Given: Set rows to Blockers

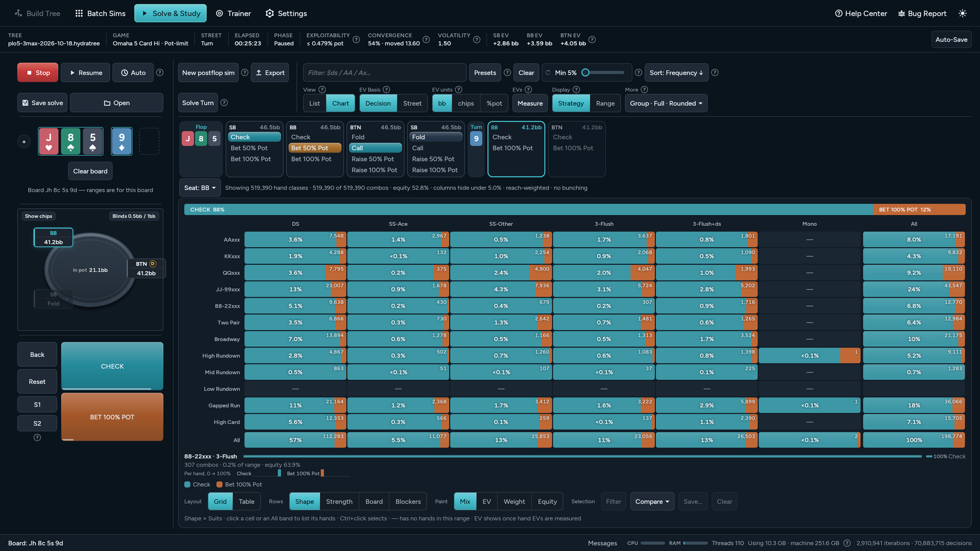Looking at the screenshot, I should coord(408,502).
